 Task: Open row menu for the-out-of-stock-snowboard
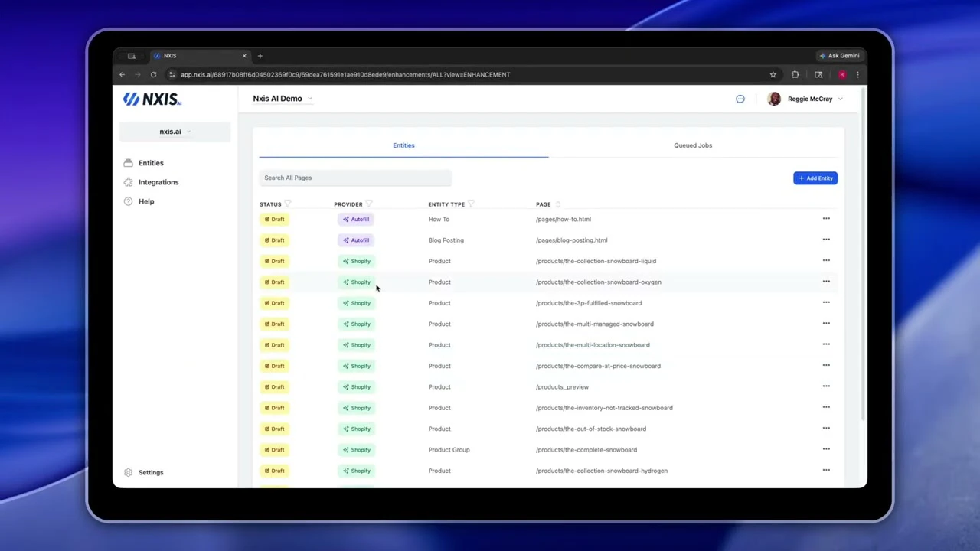826,429
